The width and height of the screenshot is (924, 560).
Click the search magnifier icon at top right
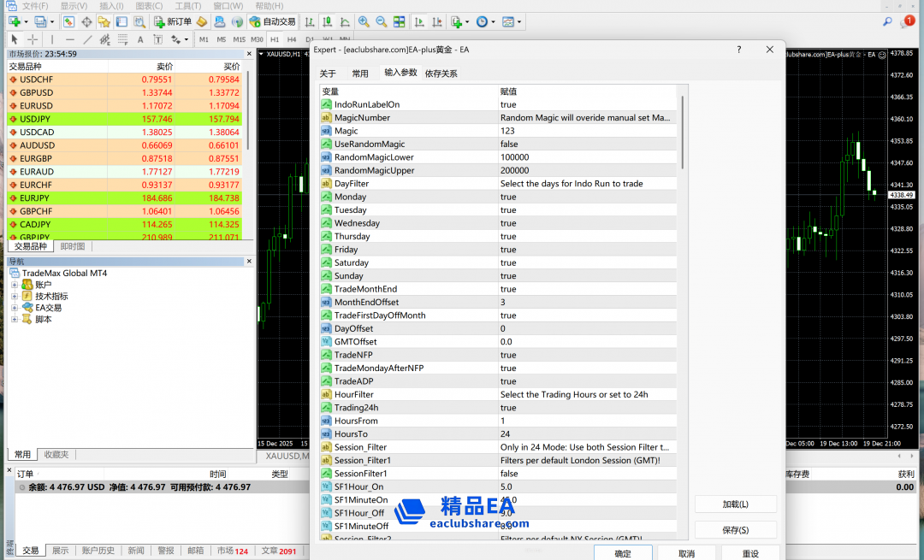pos(887,21)
